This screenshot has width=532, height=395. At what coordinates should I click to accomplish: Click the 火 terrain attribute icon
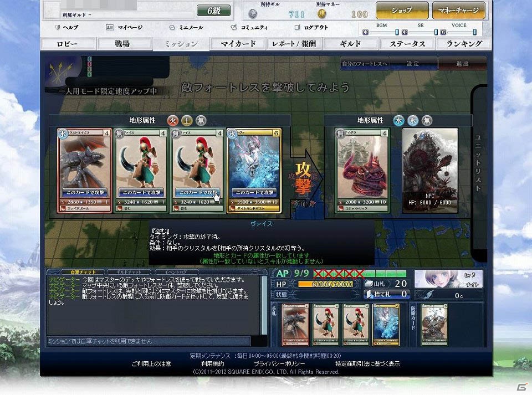(173, 120)
